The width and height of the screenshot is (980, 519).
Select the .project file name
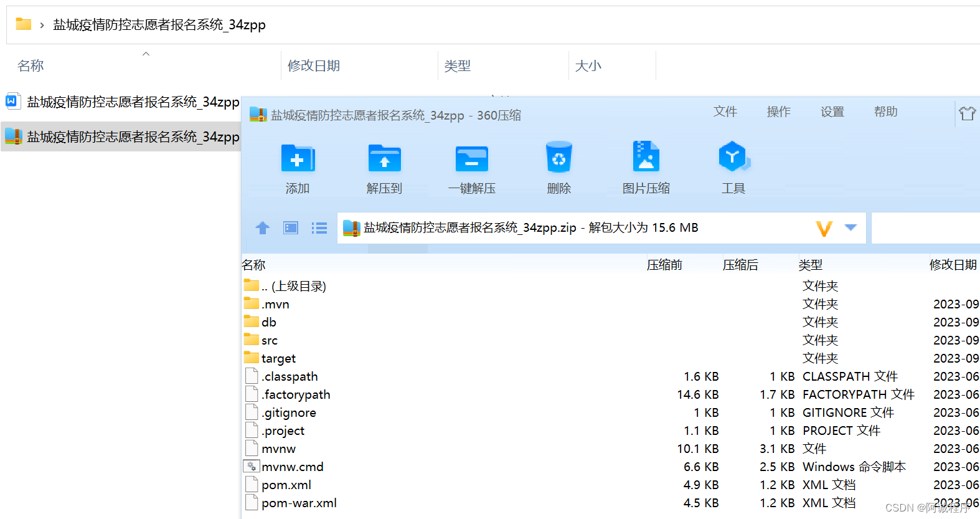[283, 431]
